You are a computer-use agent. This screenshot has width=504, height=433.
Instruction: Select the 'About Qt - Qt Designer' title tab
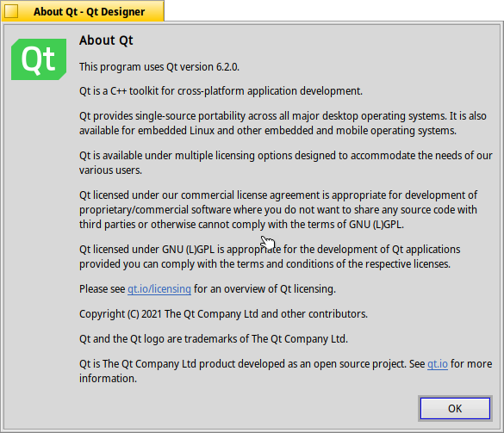[83, 11]
